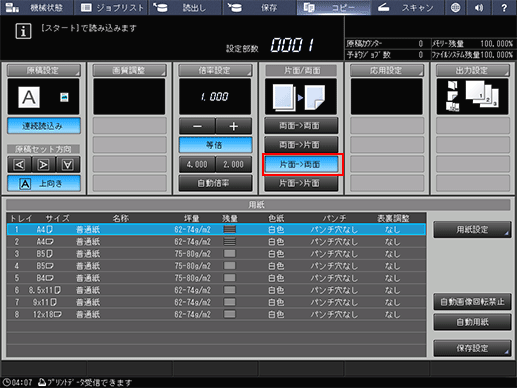The image size is (517, 388).
Task: Click the 坪量 column header
Action: (x=192, y=219)
